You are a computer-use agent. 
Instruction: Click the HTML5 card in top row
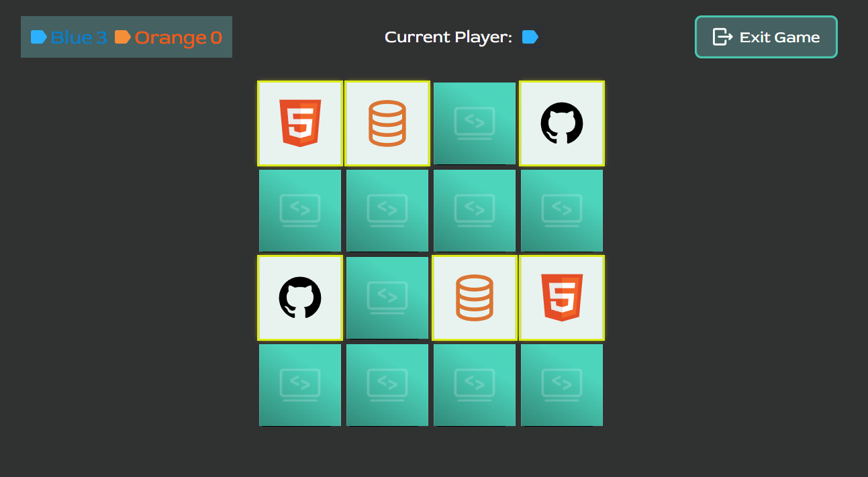[300, 123]
